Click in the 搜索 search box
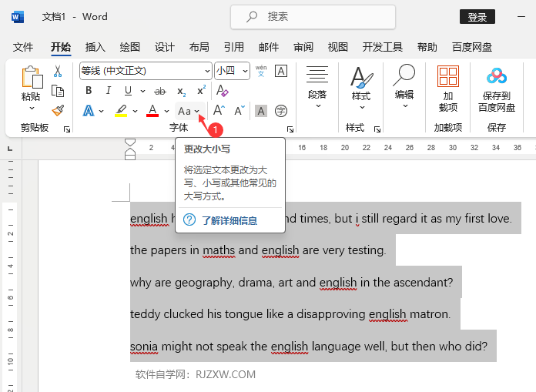This screenshot has height=392, width=536. (313, 17)
